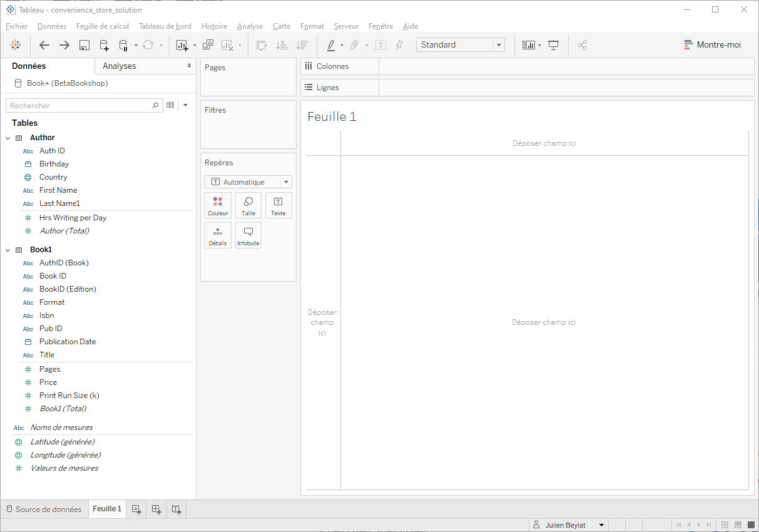Show sheet sorter grid view icon
Screen dimensions: 759x532
pos(725,525)
